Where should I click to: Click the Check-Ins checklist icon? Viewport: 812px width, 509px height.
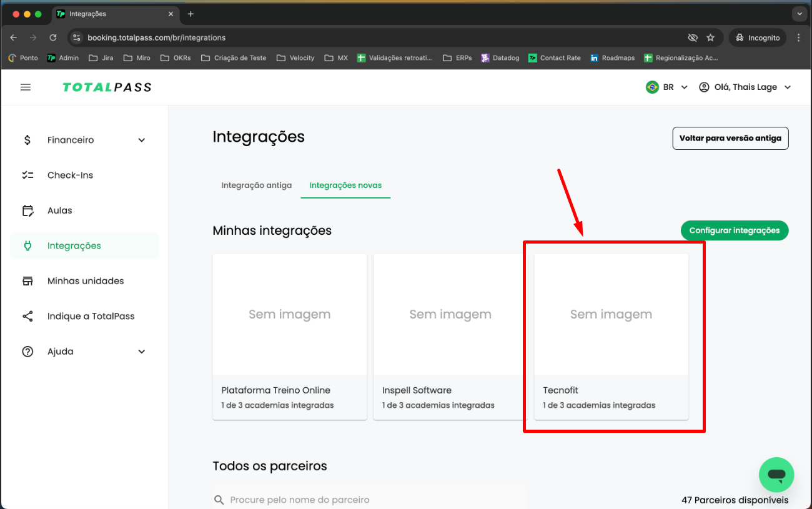pyautogui.click(x=27, y=175)
